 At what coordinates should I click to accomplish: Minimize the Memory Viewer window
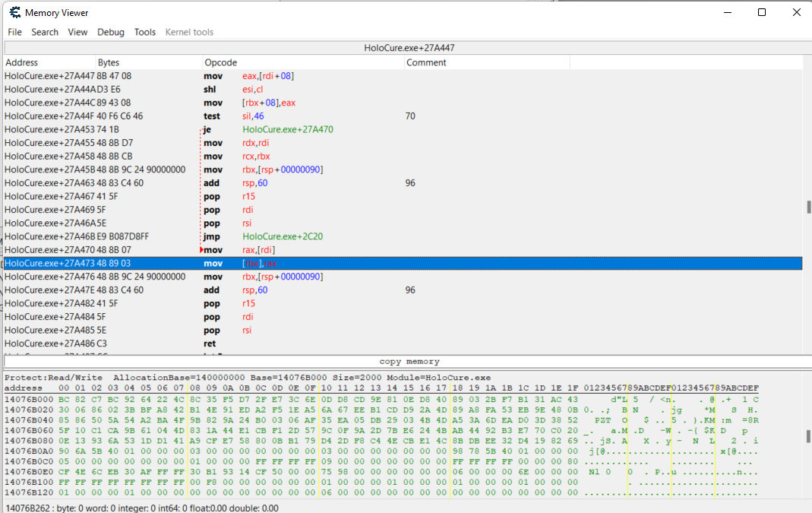pos(727,12)
